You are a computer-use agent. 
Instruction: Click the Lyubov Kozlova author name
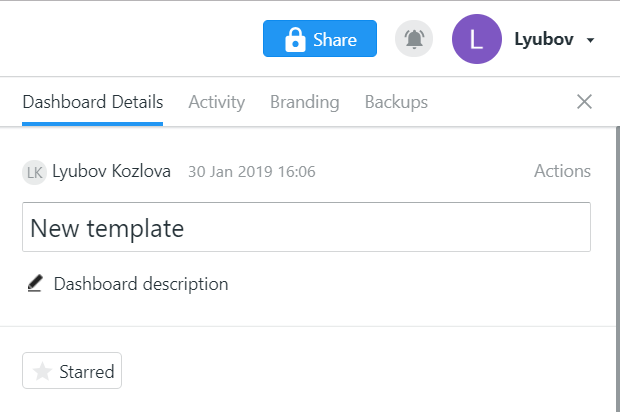112,171
